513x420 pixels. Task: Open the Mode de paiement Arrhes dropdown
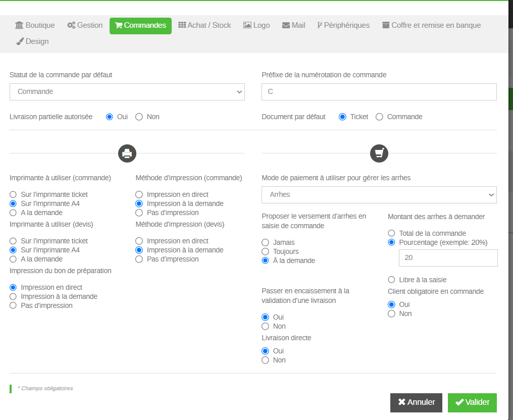379,194
